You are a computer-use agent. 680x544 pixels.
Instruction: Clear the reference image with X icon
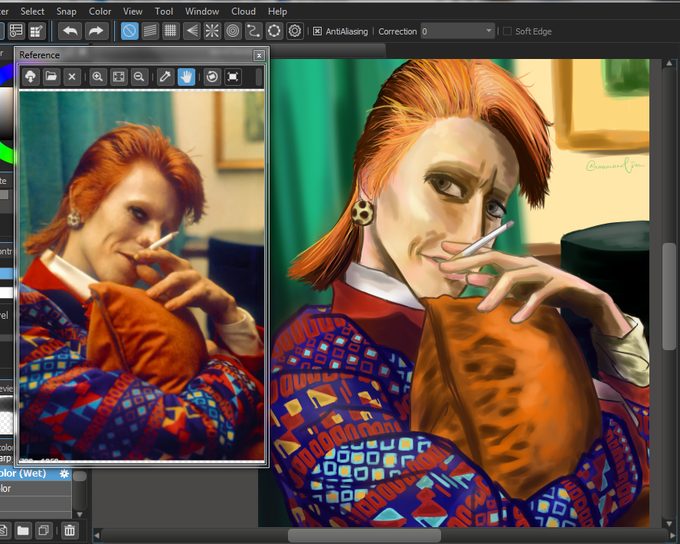click(x=72, y=77)
